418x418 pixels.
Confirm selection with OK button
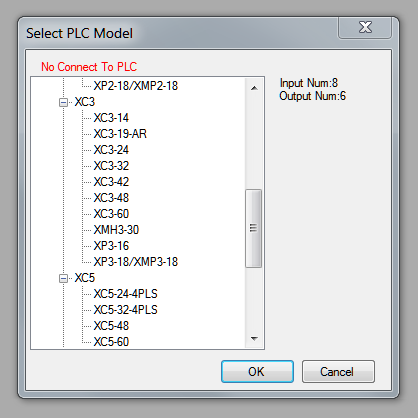click(257, 371)
